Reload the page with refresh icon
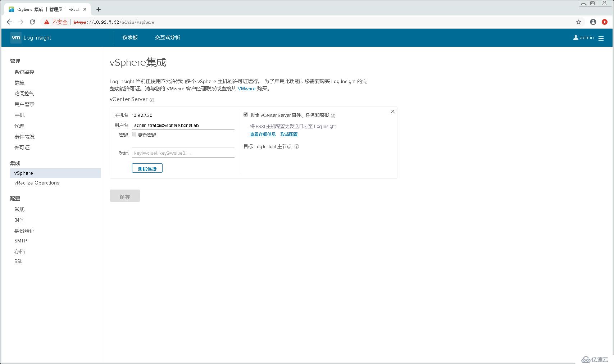Viewport: 614px width, 364px height. coord(32,22)
